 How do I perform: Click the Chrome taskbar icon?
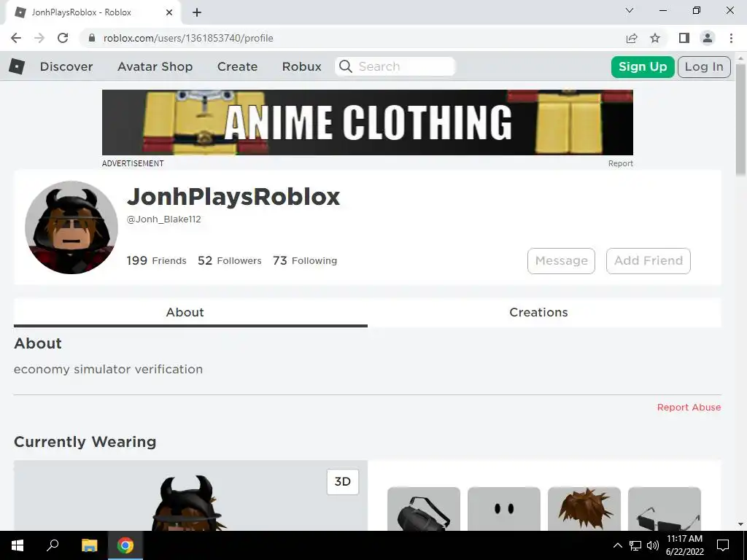pyautogui.click(x=125, y=545)
